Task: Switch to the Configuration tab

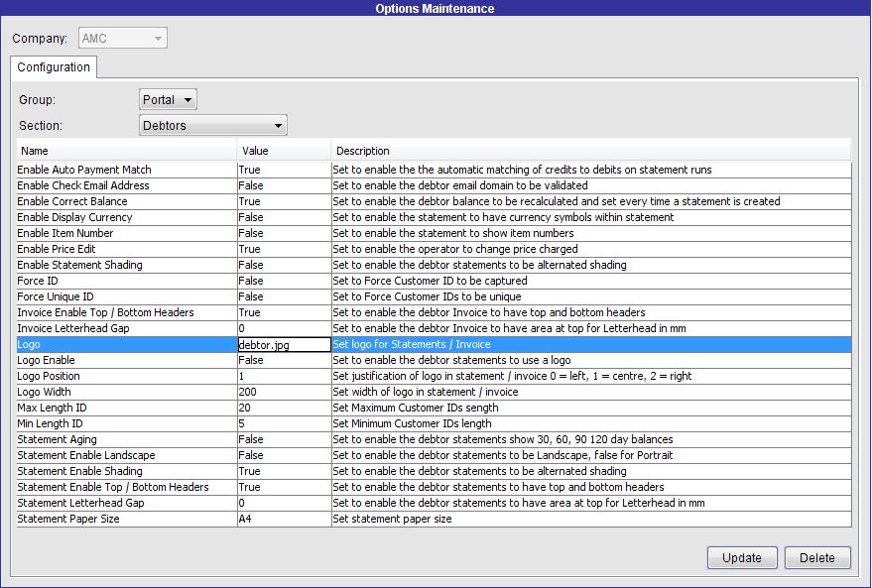Action: pyautogui.click(x=54, y=67)
